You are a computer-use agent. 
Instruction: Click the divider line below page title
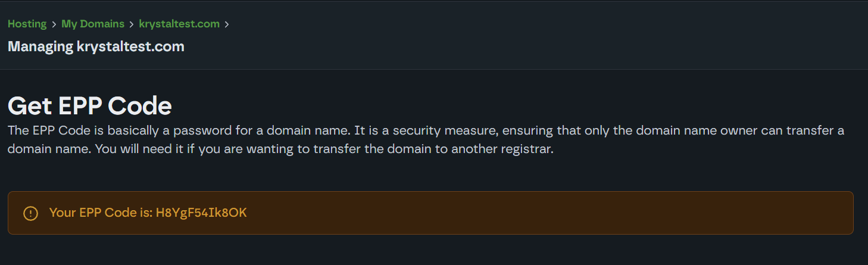pos(434,69)
